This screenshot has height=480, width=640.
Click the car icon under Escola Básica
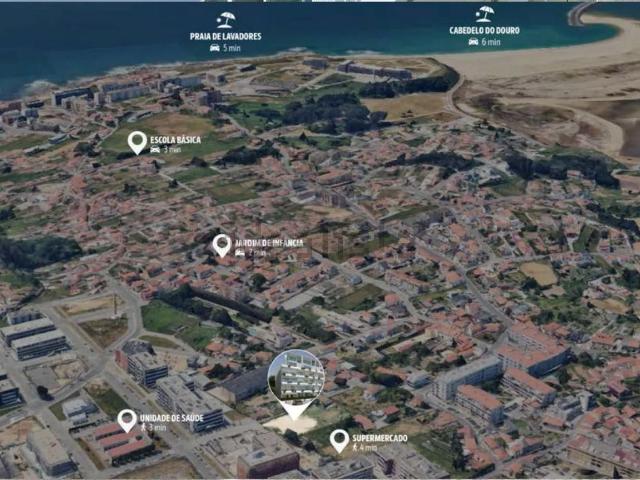(x=155, y=150)
